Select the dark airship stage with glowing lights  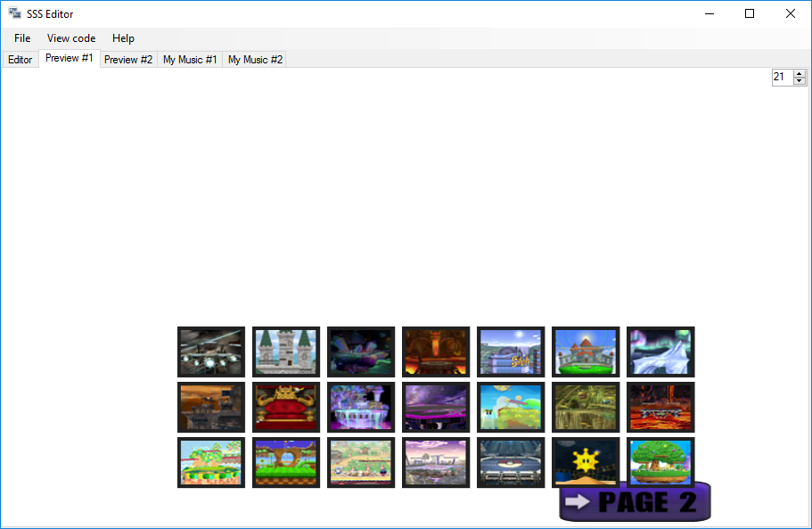pyautogui.click(x=211, y=351)
